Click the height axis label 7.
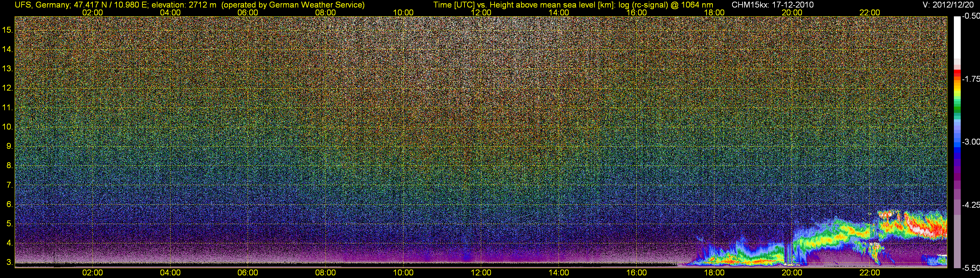The width and height of the screenshot is (980, 278). click(9, 185)
